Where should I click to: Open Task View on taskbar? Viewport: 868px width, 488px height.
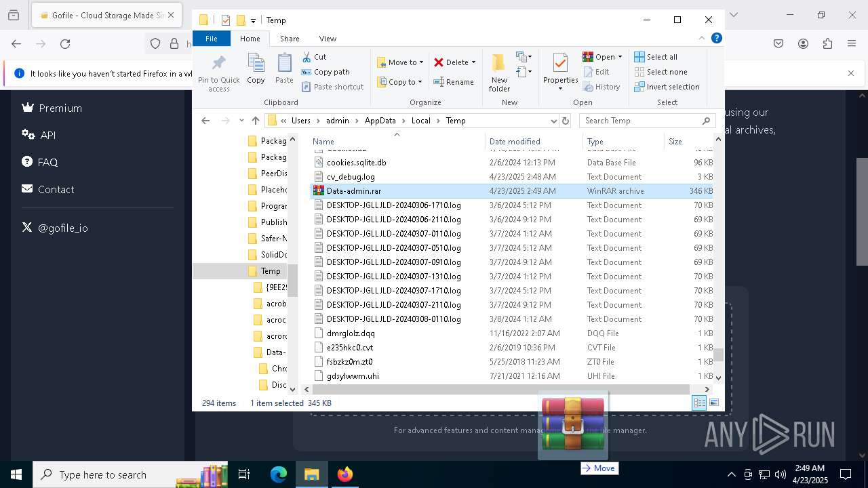244,474
